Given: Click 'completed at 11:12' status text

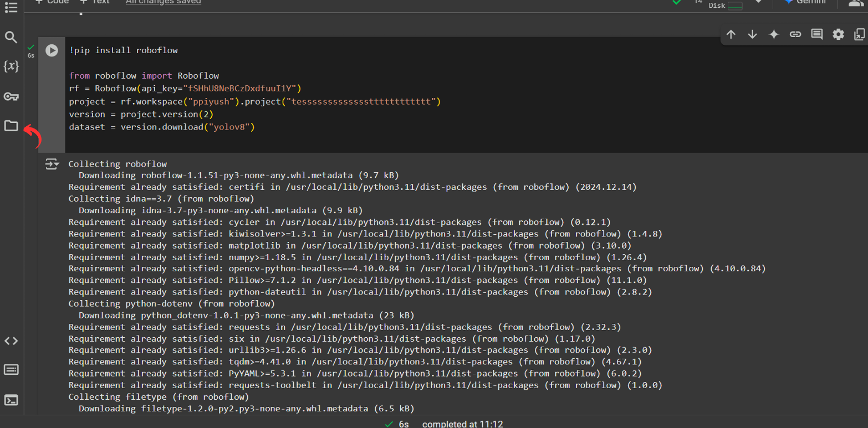Looking at the screenshot, I should (463, 424).
